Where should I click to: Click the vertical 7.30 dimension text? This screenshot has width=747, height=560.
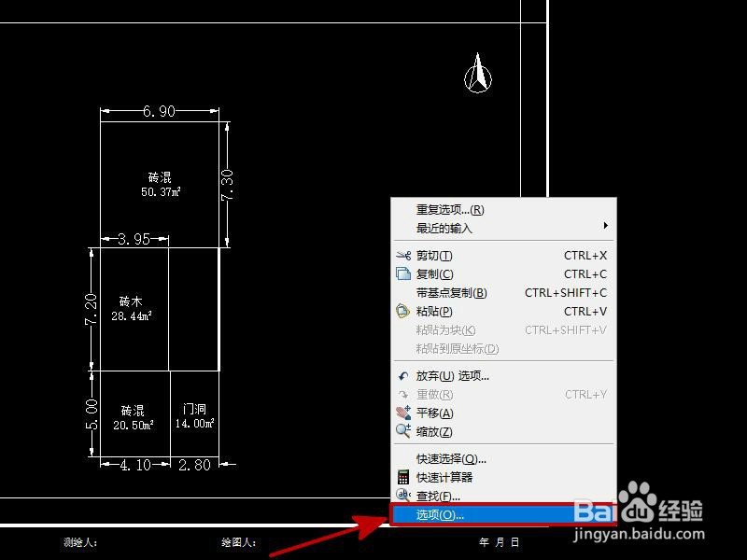pyautogui.click(x=227, y=185)
